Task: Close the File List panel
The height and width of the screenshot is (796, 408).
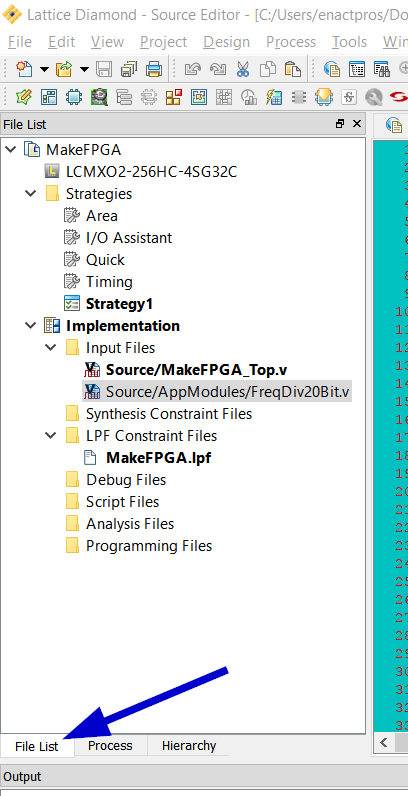Action: pos(357,123)
